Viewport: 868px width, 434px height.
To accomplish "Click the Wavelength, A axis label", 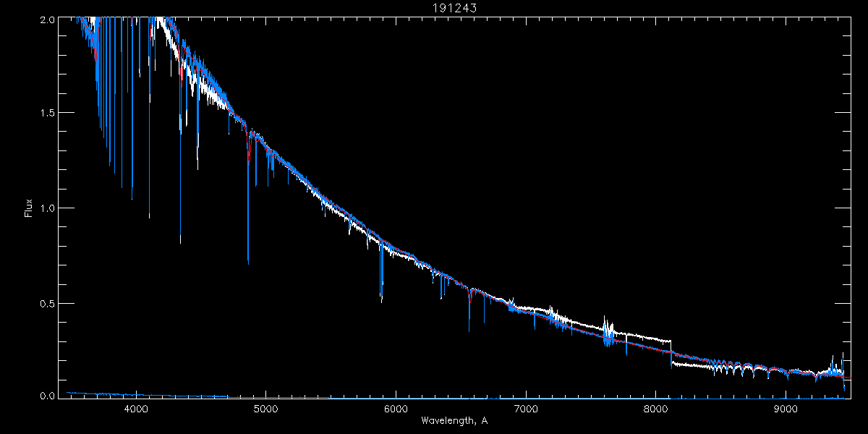I will click(x=454, y=420).
